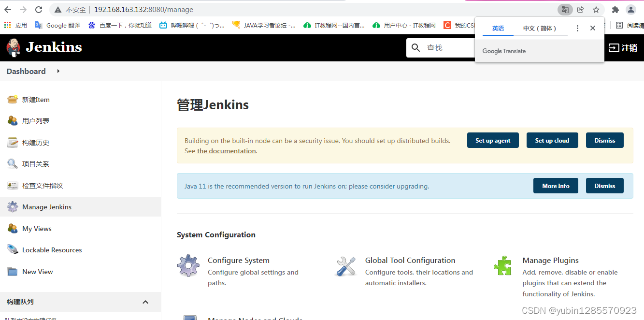The image size is (644, 320).
Task: Click the Jenkins butler logo icon
Action: [14, 47]
